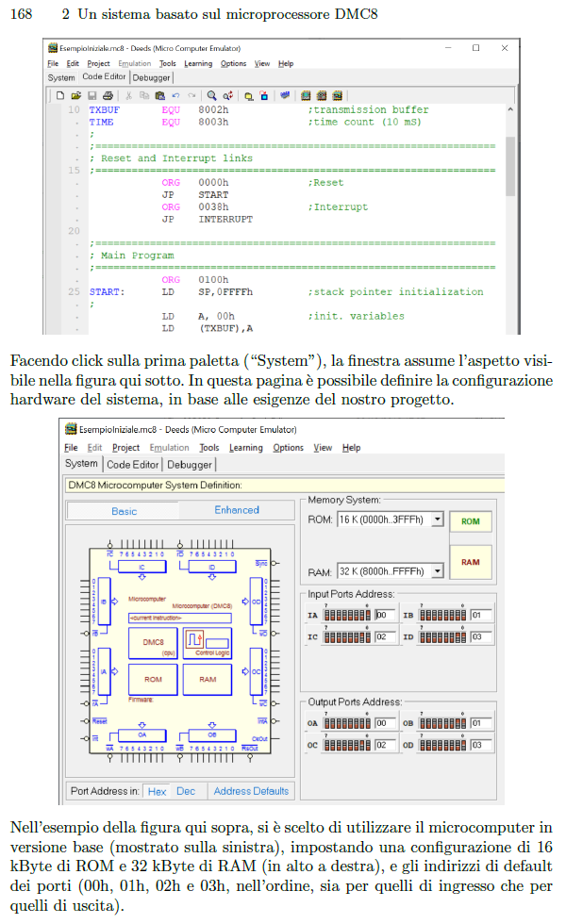Click the code editor vertical scrollbar thumb
This screenshot has height=924, width=566.
pyautogui.click(x=510, y=166)
